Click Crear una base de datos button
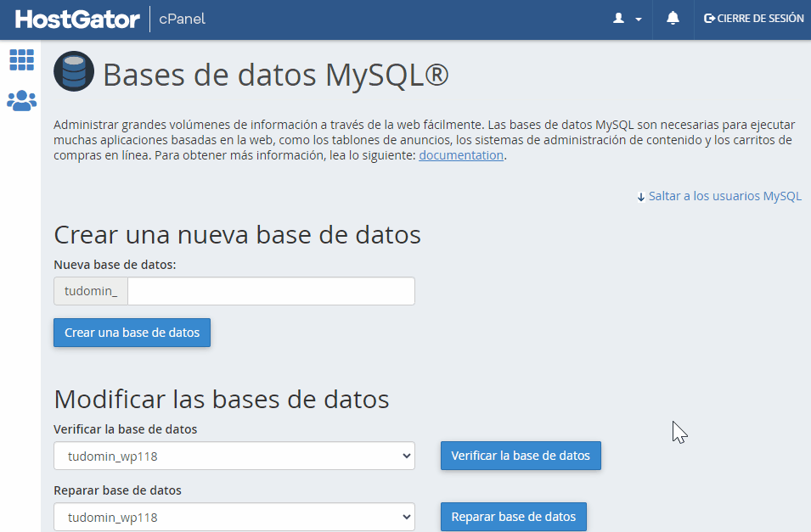The height and width of the screenshot is (532, 811). tap(132, 333)
